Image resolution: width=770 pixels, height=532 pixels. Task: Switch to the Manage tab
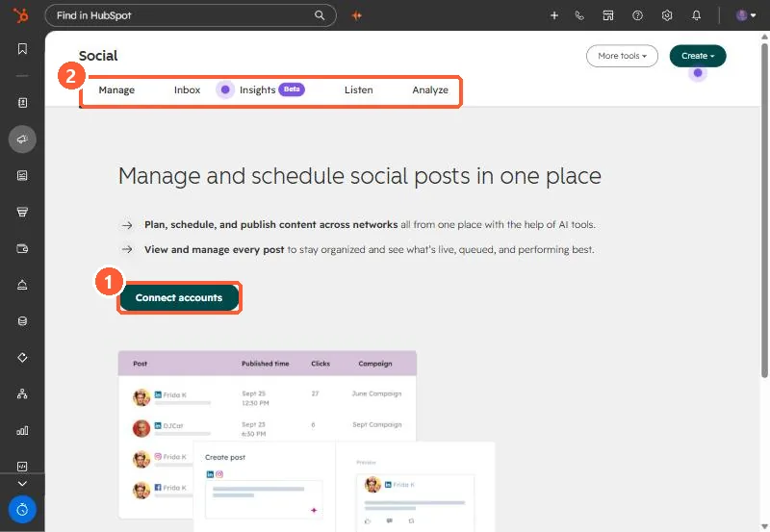(116, 89)
